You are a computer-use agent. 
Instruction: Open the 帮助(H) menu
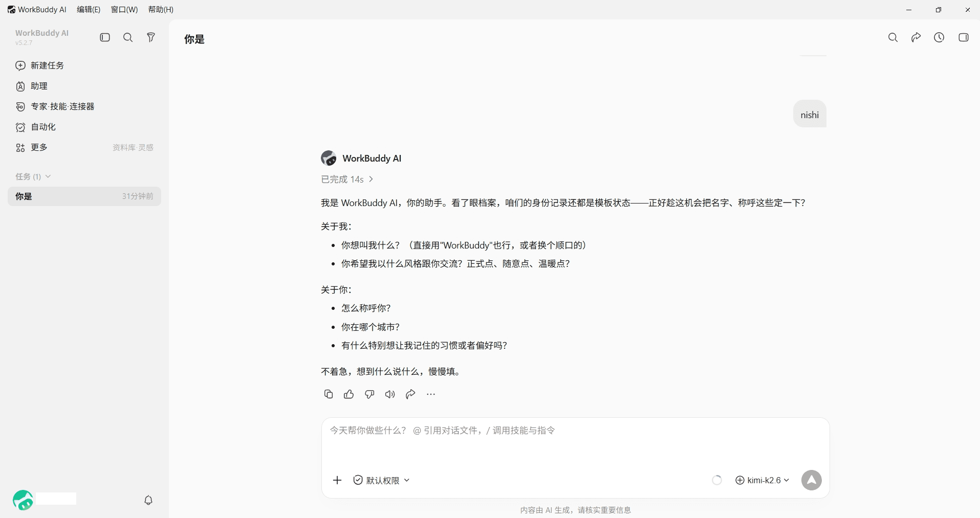click(161, 10)
